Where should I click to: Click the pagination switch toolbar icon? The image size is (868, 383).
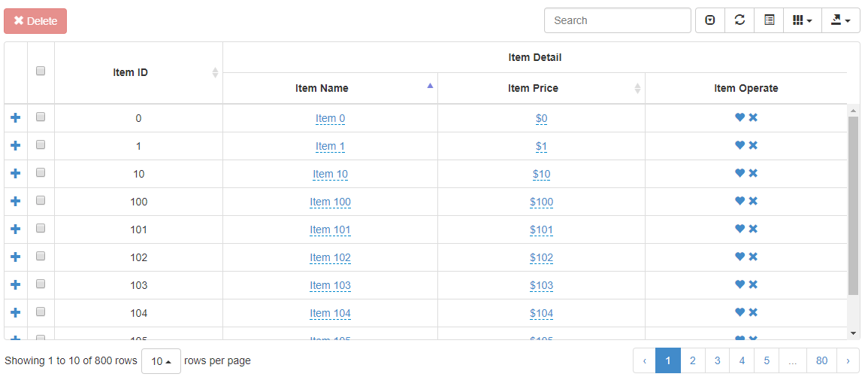pos(710,20)
